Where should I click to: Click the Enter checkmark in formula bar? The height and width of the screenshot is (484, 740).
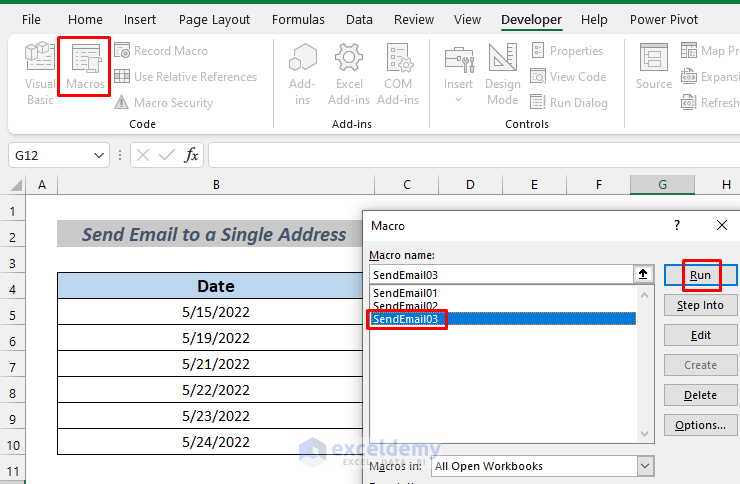(167, 155)
